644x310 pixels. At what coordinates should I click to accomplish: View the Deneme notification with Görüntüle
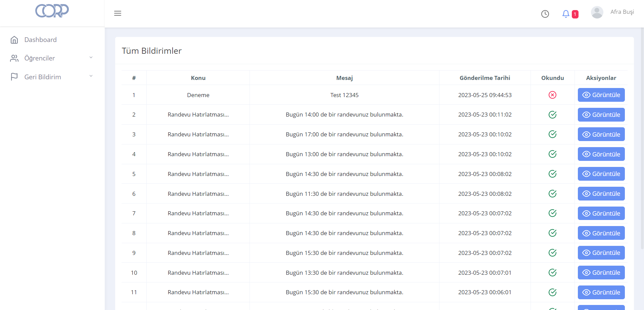pos(601,95)
